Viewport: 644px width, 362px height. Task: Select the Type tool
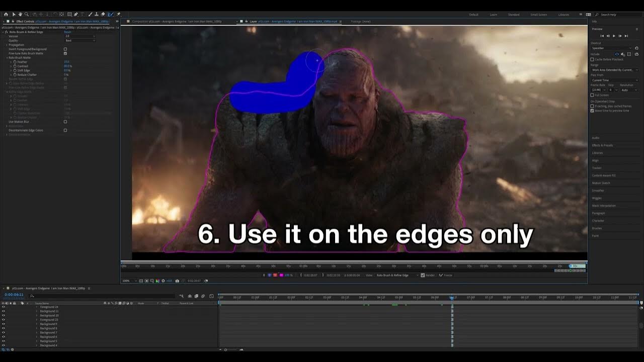pyautogui.click(x=83, y=15)
